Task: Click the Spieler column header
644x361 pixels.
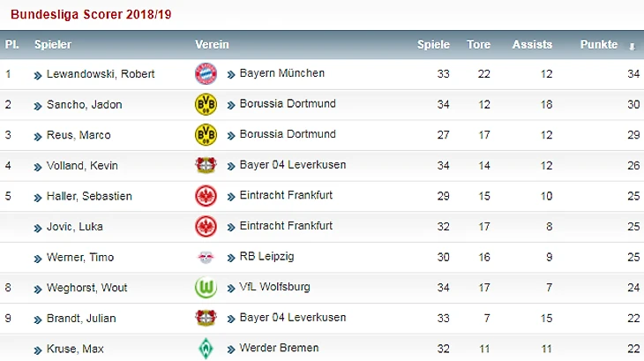Action: point(53,44)
